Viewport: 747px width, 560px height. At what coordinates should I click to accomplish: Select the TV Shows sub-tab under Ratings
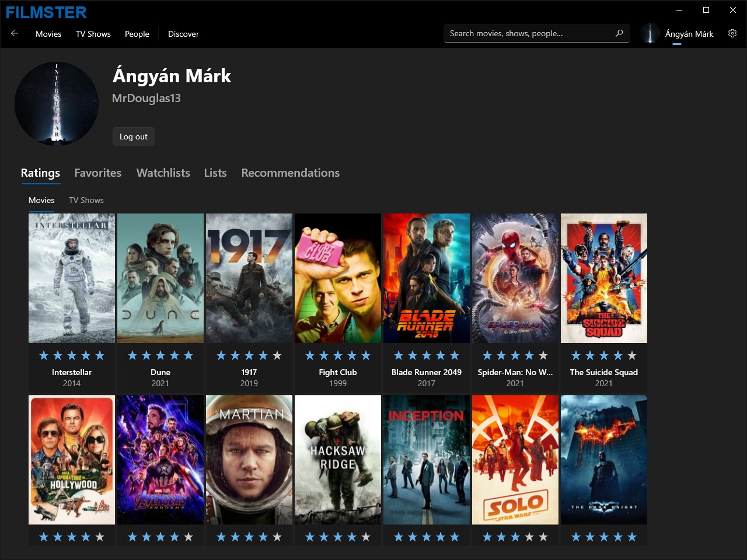(x=86, y=200)
